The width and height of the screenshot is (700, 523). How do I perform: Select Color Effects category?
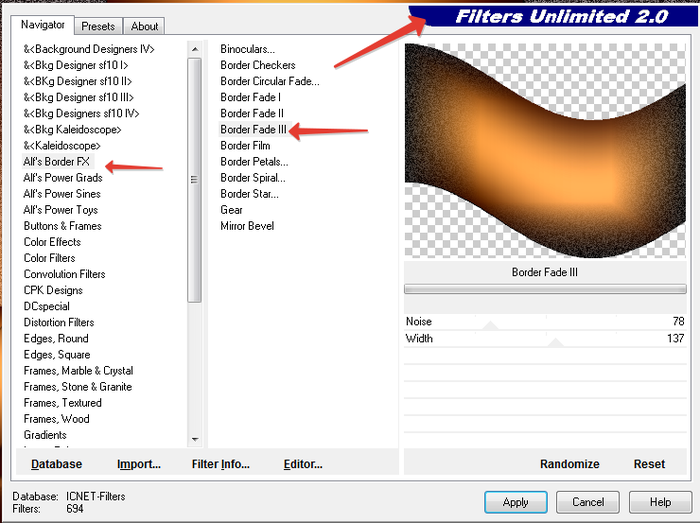click(x=52, y=242)
